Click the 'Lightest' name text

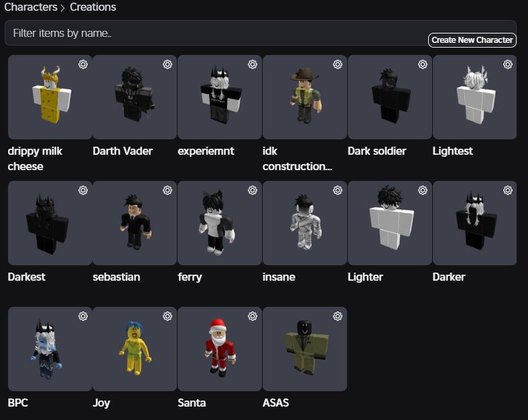(452, 151)
